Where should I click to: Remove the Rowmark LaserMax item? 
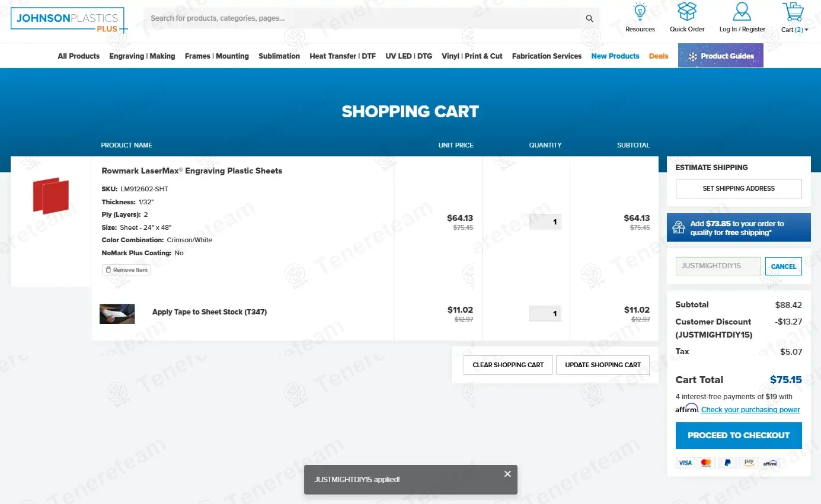coord(126,270)
